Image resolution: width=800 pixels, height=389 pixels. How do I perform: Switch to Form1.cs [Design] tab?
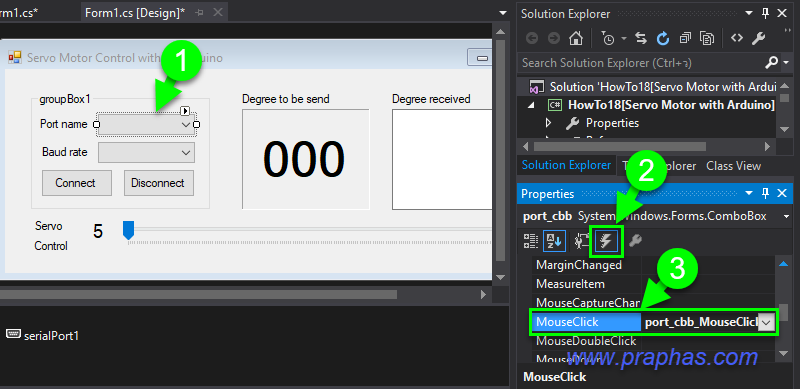click(135, 13)
